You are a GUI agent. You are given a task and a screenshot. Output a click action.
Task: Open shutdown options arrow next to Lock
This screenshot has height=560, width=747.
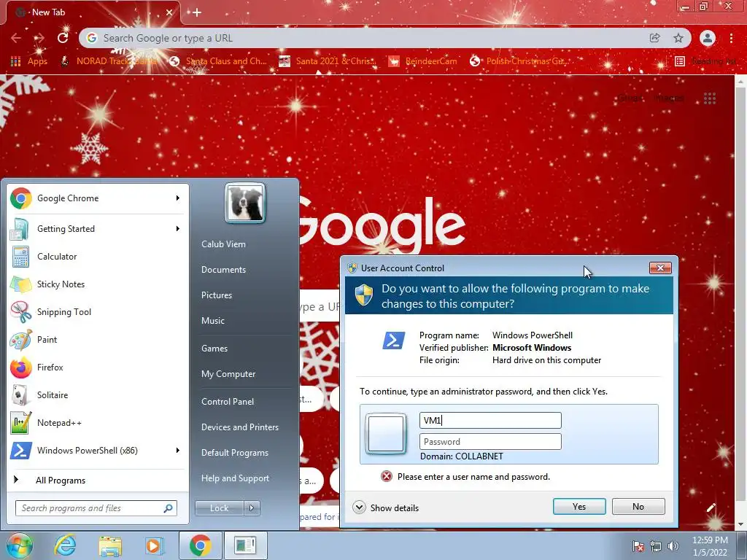pyautogui.click(x=252, y=508)
